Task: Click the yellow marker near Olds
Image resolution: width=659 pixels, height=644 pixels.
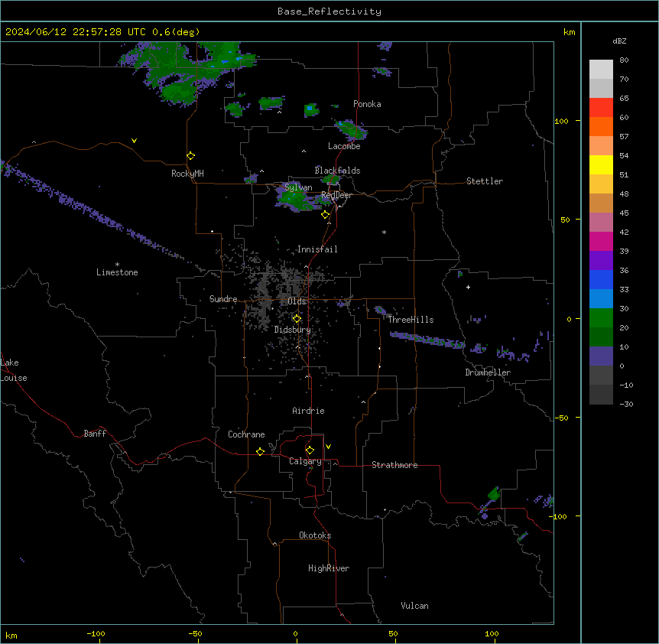Action: click(x=297, y=318)
